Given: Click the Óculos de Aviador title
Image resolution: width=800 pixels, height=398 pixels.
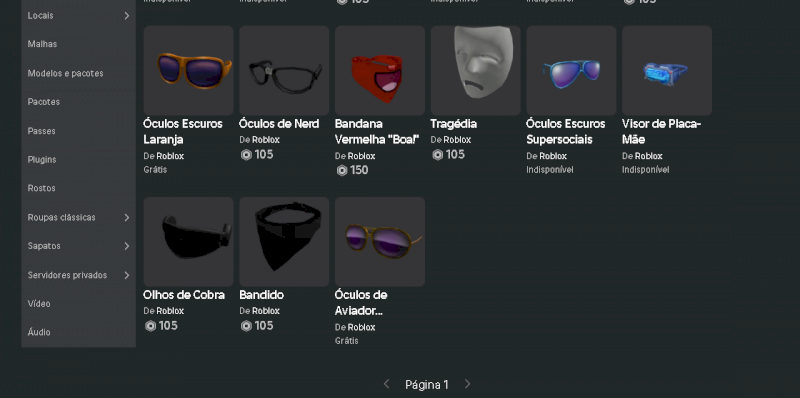Looking at the screenshot, I should [361, 303].
